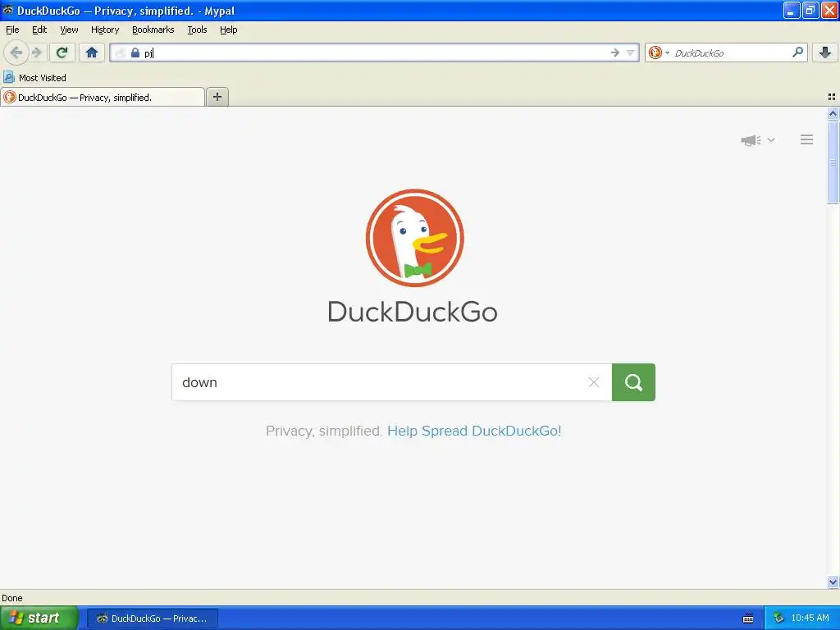This screenshot has width=840, height=630.
Task: Open a new tab with plus button
Action: click(x=217, y=97)
